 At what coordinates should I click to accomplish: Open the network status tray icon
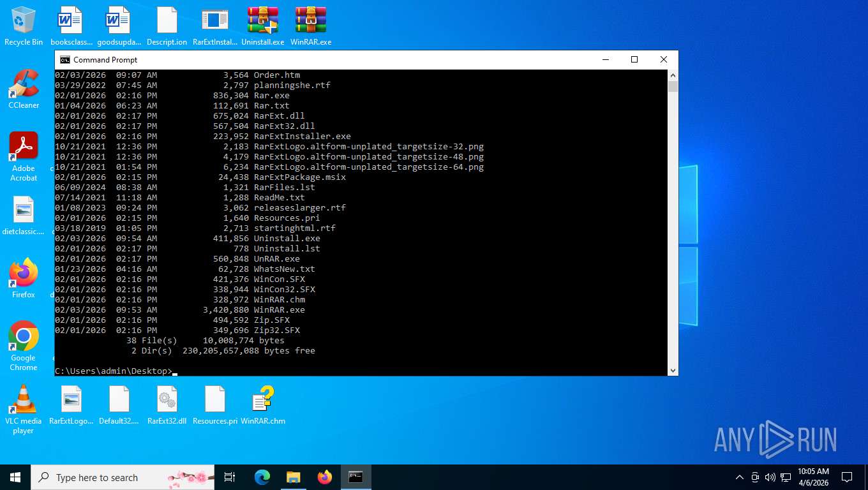786,477
